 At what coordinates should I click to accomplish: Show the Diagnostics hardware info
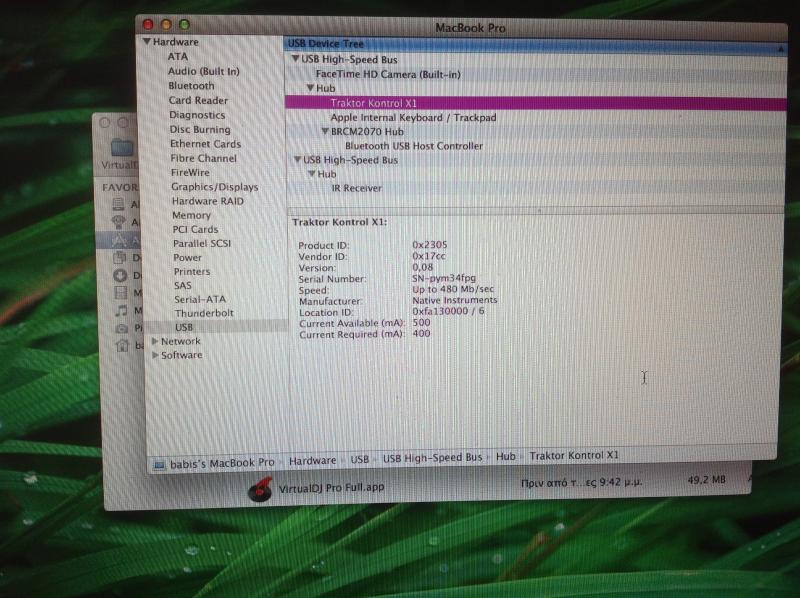point(197,115)
